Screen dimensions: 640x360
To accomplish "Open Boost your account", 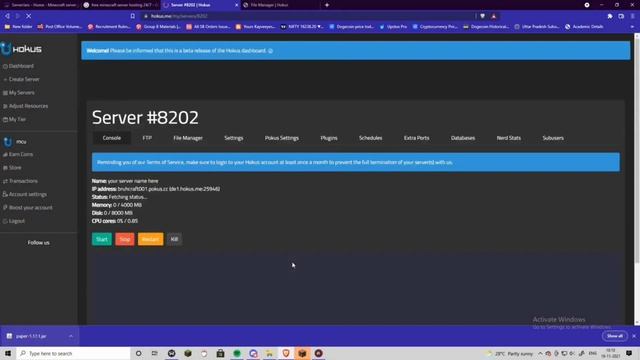I will pyautogui.click(x=28, y=208).
